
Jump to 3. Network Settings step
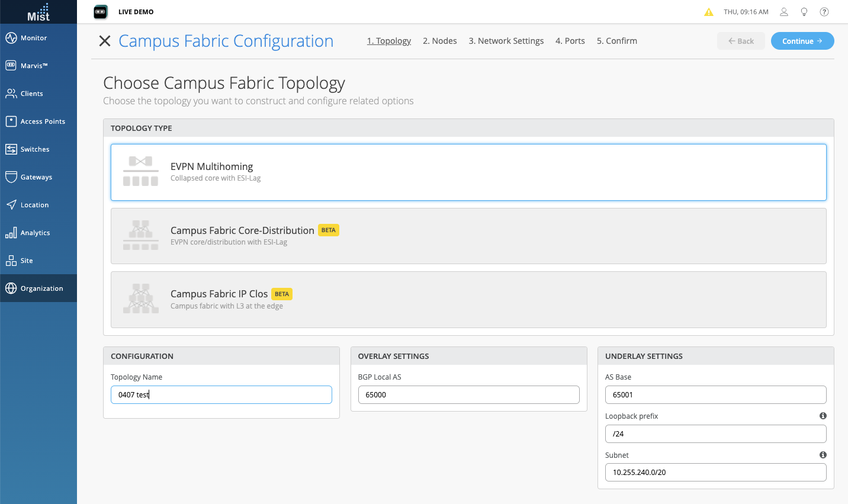pyautogui.click(x=506, y=41)
